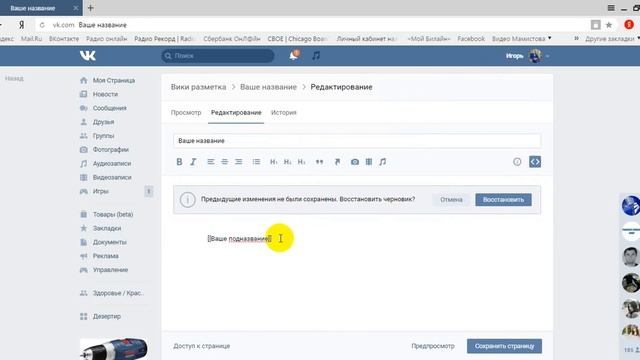
Task: Insert a link via toolbar icon
Action: coord(337,162)
